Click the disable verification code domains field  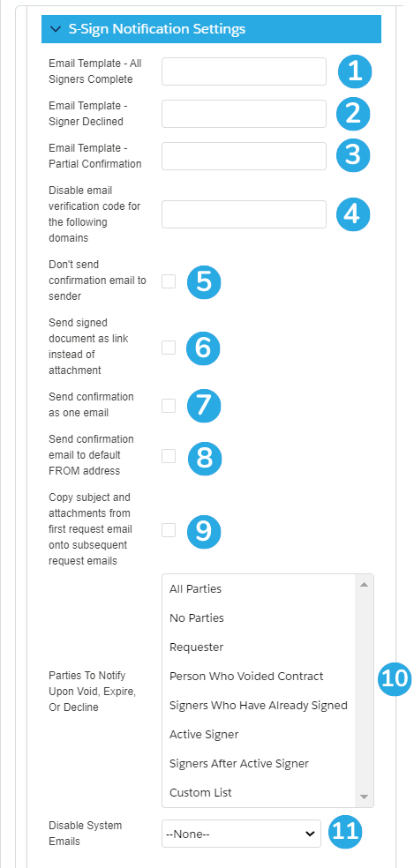pos(244,214)
